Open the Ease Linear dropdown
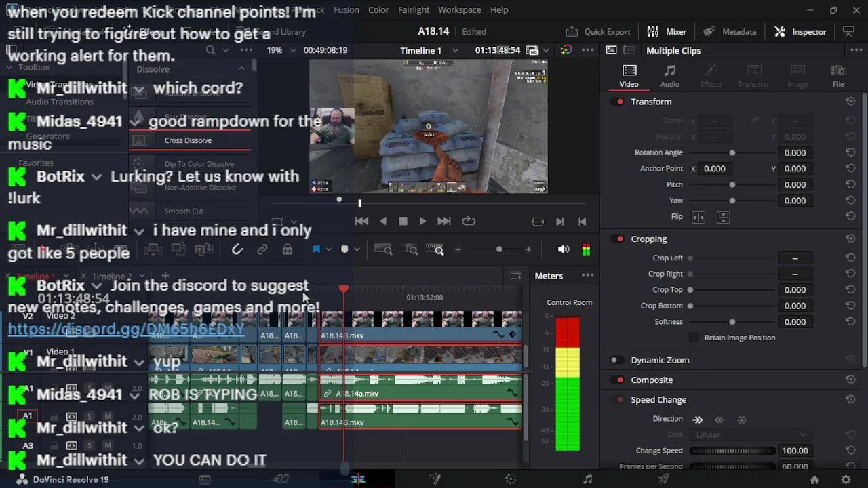Viewport: 868px width, 488px height. point(750,435)
